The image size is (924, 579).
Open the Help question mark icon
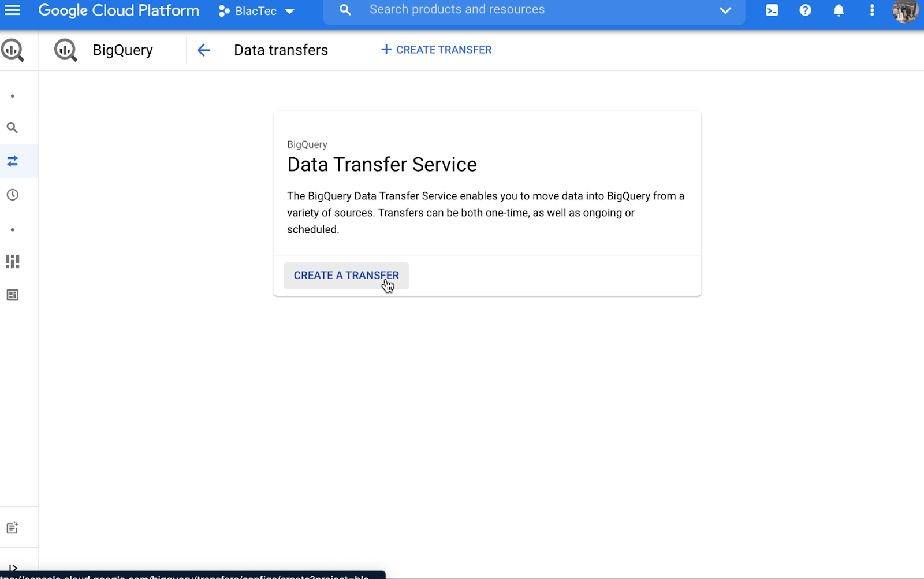(805, 10)
